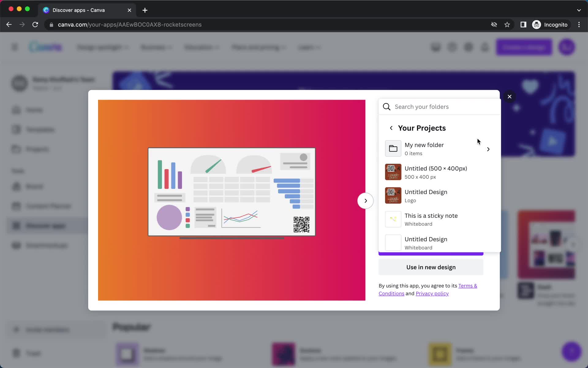Click the Your Projects heading

422,128
